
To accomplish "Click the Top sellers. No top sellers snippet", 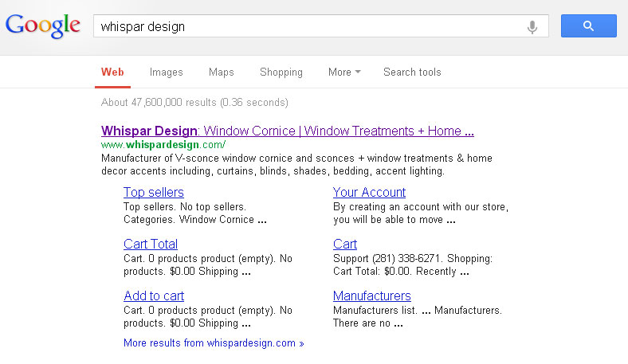I will tap(195, 213).
